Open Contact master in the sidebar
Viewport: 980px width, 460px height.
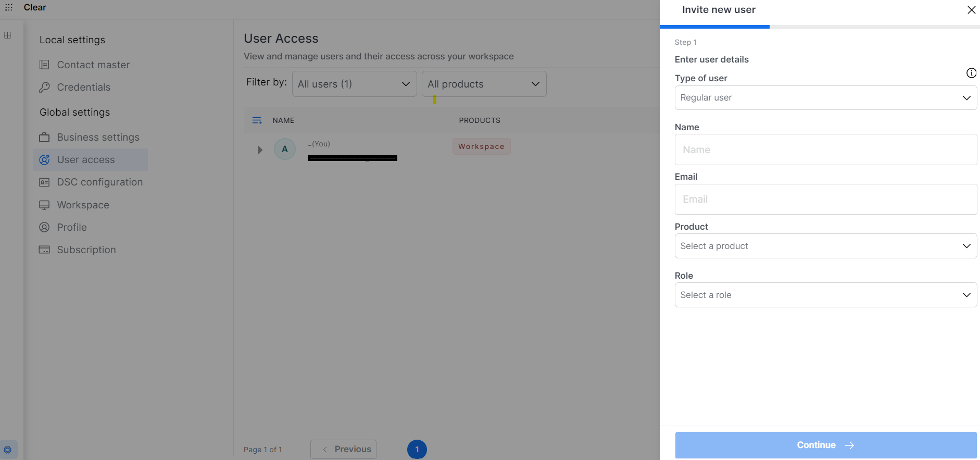(x=93, y=65)
